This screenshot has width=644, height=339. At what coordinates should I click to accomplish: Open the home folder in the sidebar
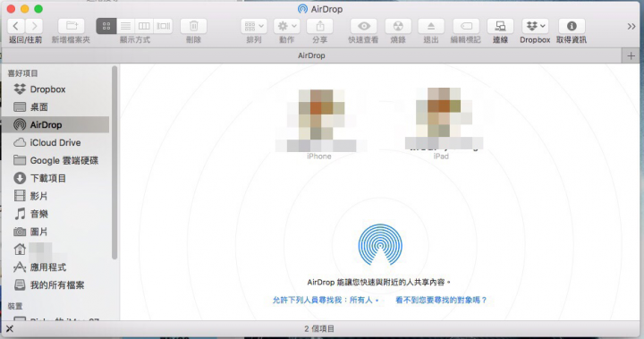[x=56, y=250]
